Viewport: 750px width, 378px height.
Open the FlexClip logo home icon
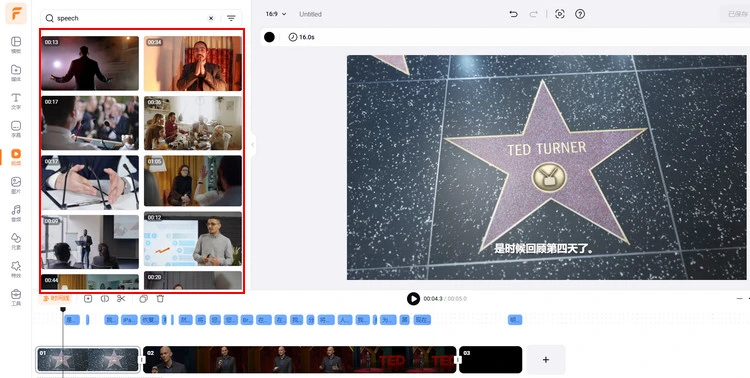click(16, 13)
